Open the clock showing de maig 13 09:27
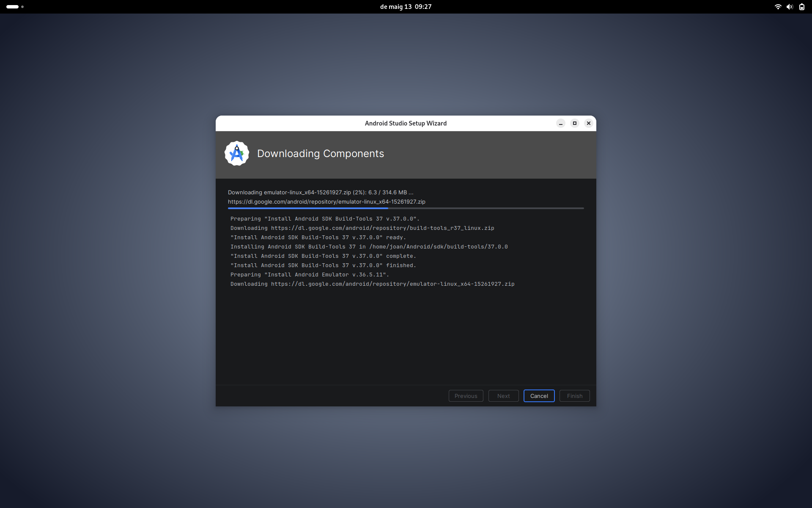This screenshot has width=812, height=508. (x=406, y=7)
